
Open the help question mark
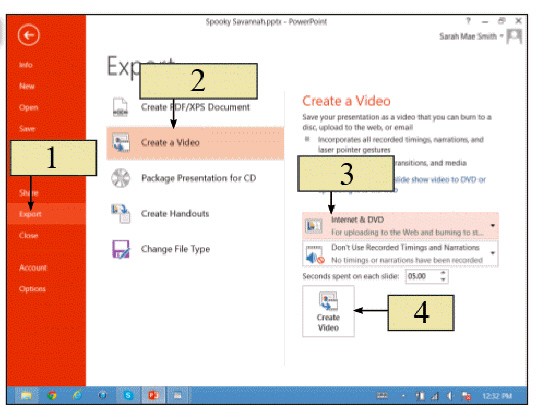468,21
